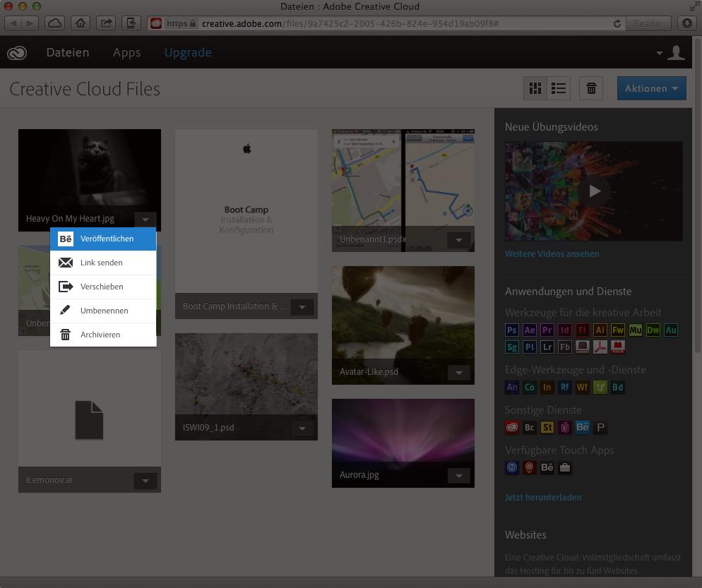The width and height of the screenshot is (702, 588).
Task: Open the Aktionen dropdown
Action: [x=651, y=88]
